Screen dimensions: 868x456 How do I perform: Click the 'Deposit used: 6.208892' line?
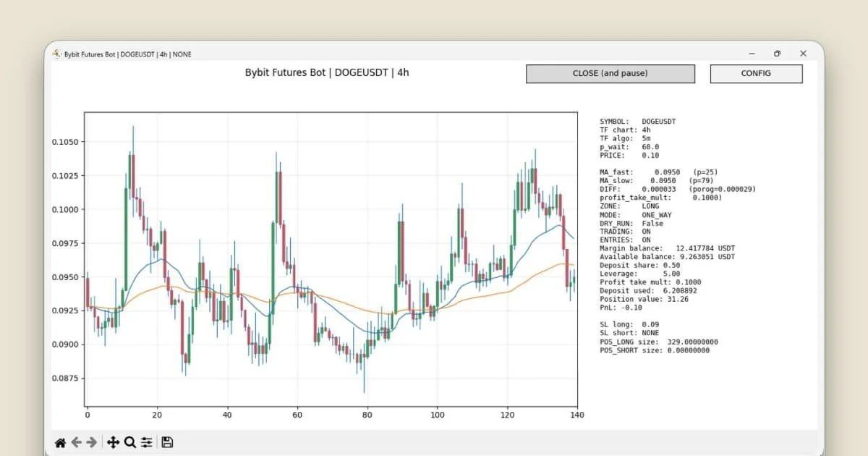[x=648, y=291]
